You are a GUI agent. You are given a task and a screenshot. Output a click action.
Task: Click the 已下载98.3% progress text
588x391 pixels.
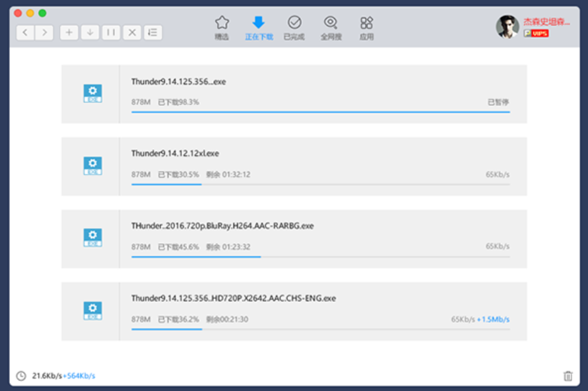pos(178,102)
